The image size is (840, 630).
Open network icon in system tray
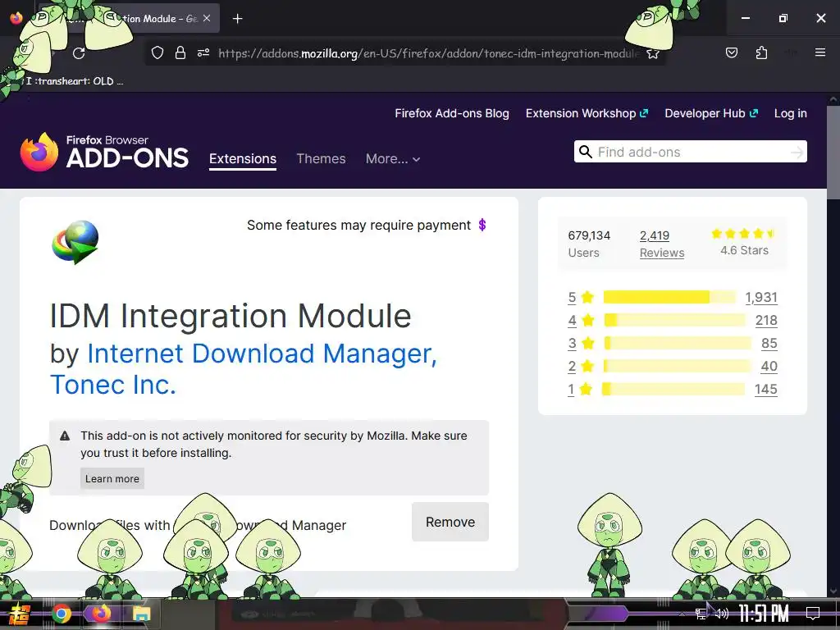click(x=701, y=614)
